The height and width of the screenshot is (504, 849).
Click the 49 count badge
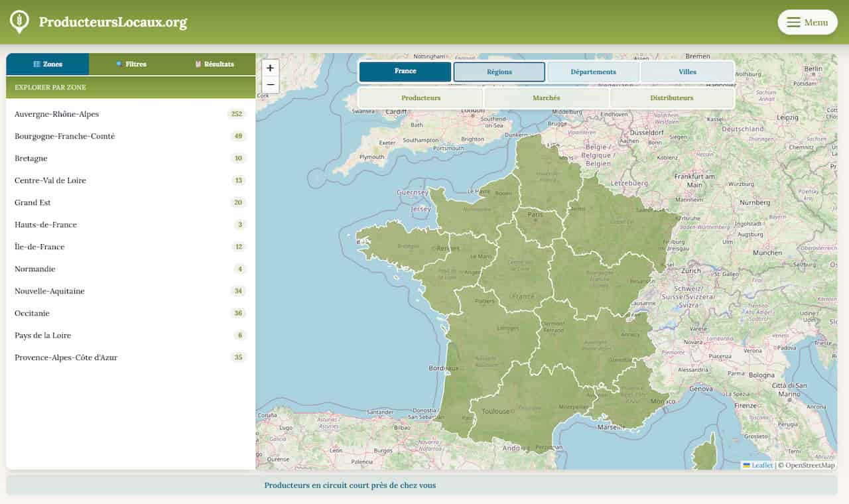point(238,136)
